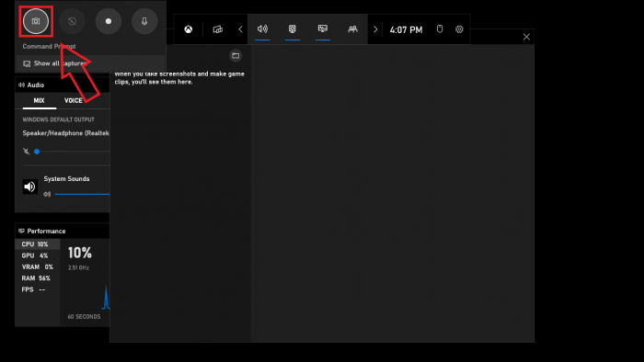644x362 pixels.
Task: Switch to the VOICE tab in Audio
Action: pyautogui.click(x=73, y=100)
